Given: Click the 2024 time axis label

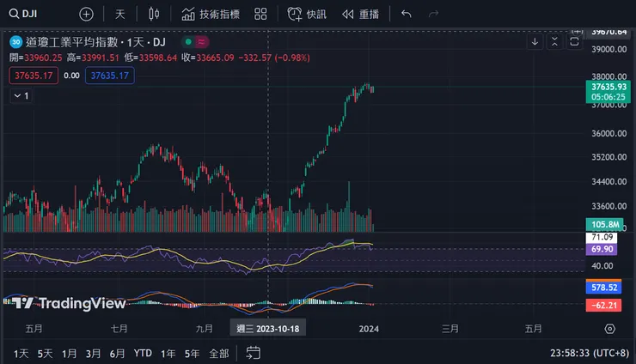Looking at the screenshot, I should pyautogui.click(x=369, y=329).
